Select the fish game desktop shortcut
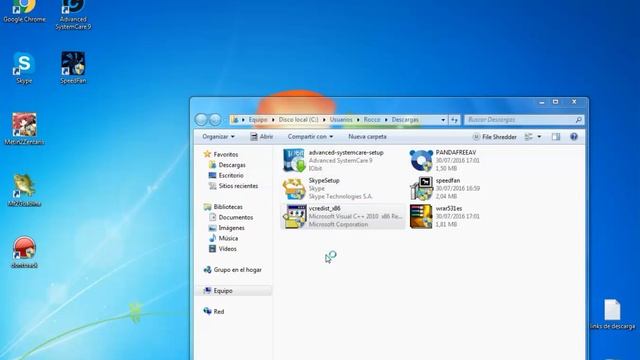Image resolution: width=640 pixels, height=360 pixels. pos(24,190)
